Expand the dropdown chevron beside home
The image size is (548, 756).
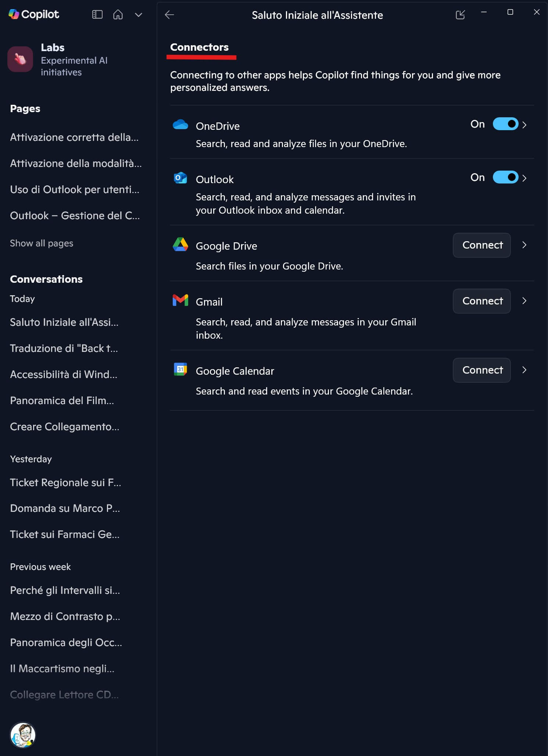[x=139, y=15]
